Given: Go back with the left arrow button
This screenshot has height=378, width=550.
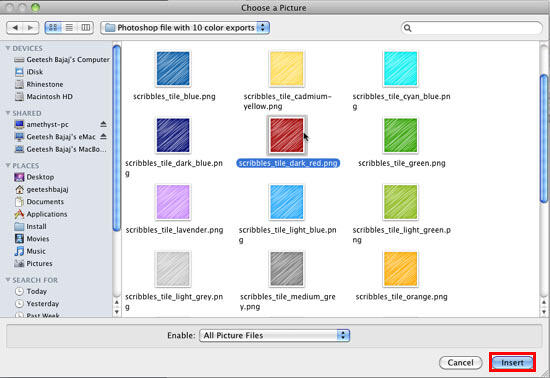Looking at the screenshot, I should tap(15, 28).
